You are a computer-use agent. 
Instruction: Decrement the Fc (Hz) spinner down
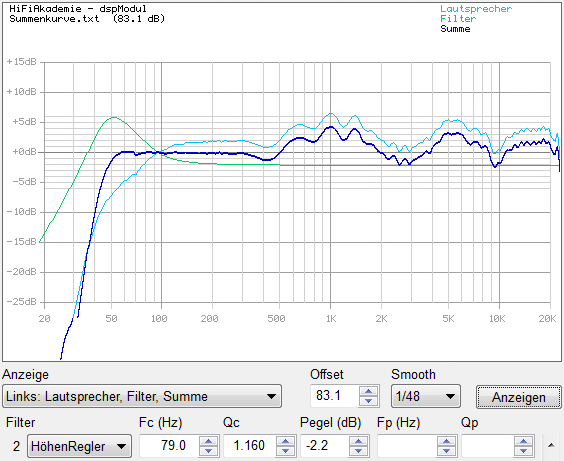[209, 451]
